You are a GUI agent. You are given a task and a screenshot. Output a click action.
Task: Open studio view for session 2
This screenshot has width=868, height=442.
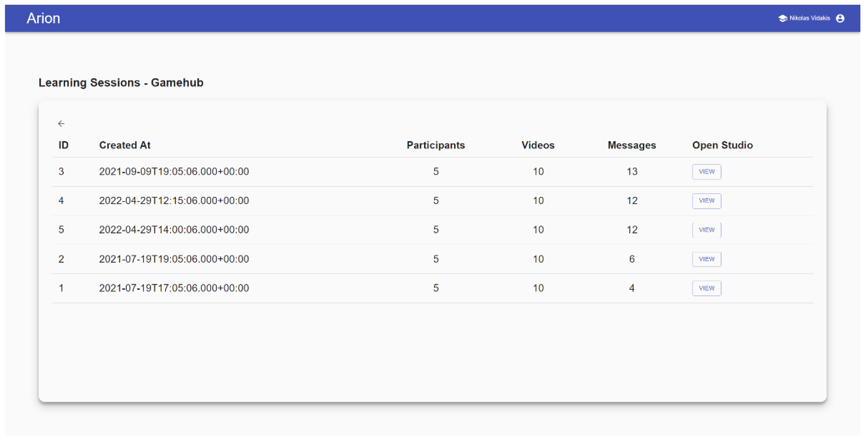706,259
